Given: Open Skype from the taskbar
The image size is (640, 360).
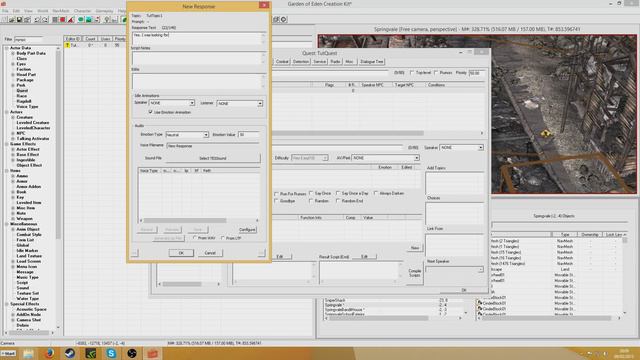Looking at the screenshot, I should 111,353.
